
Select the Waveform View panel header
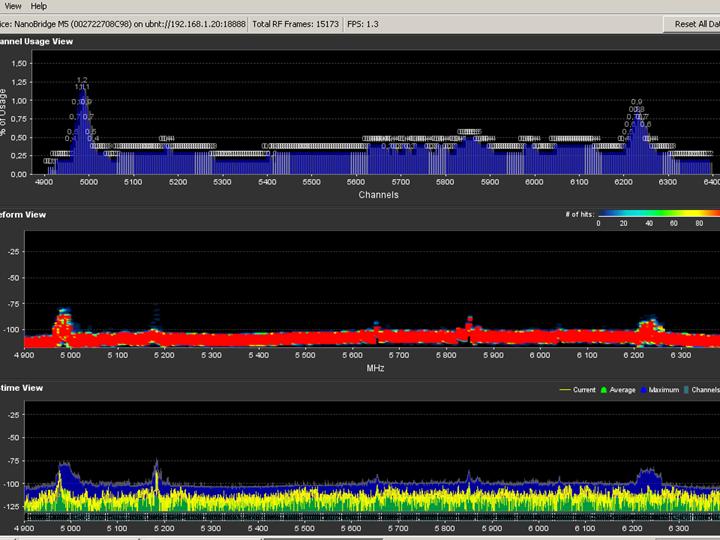point(24,214)
